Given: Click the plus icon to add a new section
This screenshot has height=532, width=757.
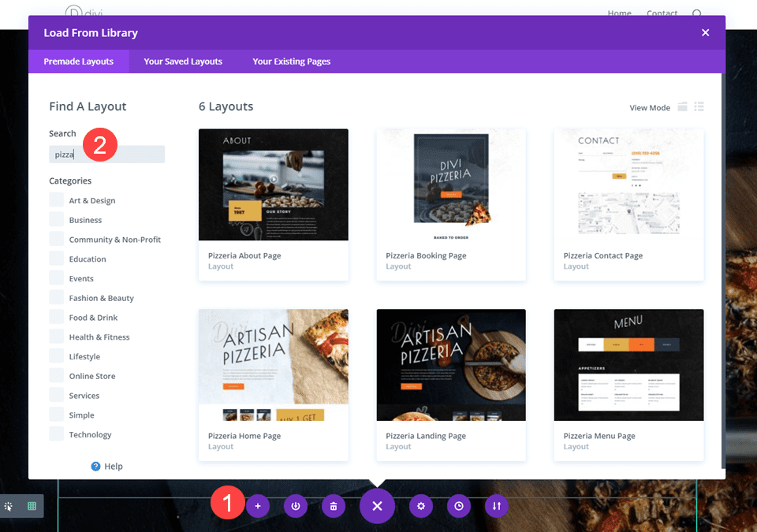Looking at the screenshot, I should click(258, 506).
